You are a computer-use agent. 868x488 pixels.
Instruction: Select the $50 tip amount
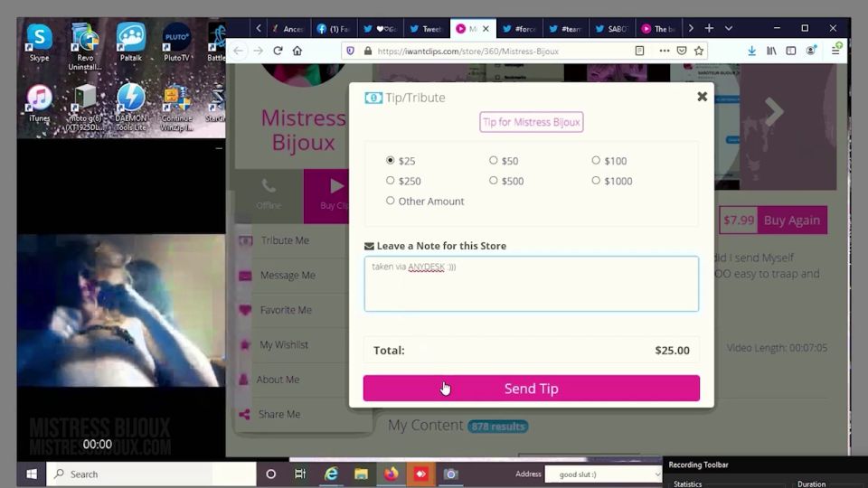pyautogui.click(x=494, y=161)
